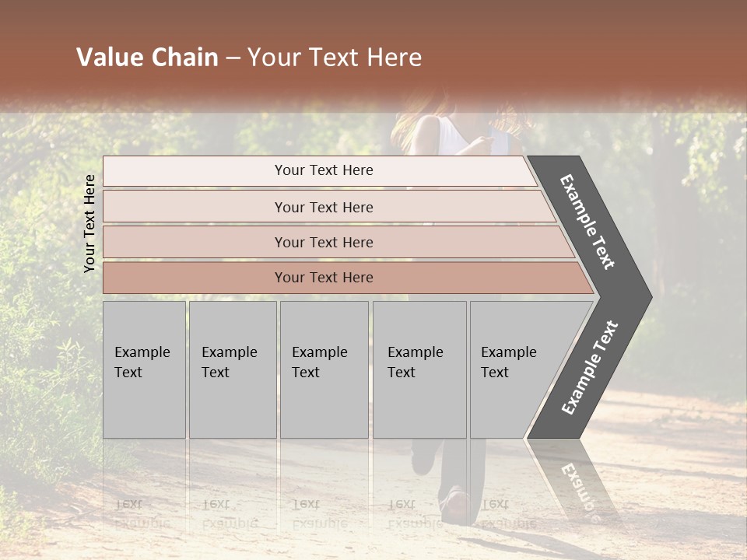The width and height of the screenshot is (747, 560).
Task: Click the bold "Value Chain" title words
Action: (147, 58)
